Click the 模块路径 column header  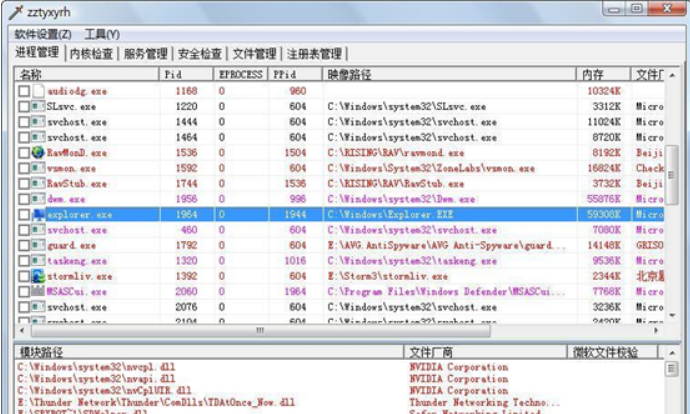(x=209, y=352)
